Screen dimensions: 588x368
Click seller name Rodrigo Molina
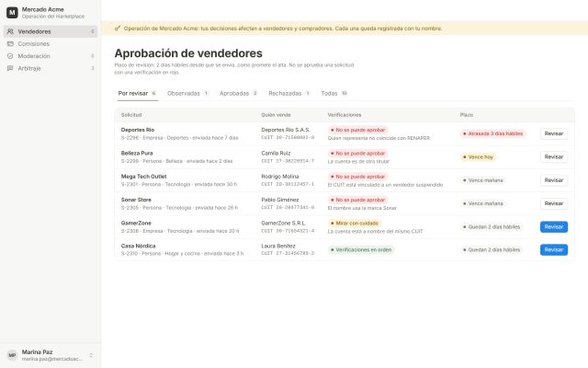point(280,177)
